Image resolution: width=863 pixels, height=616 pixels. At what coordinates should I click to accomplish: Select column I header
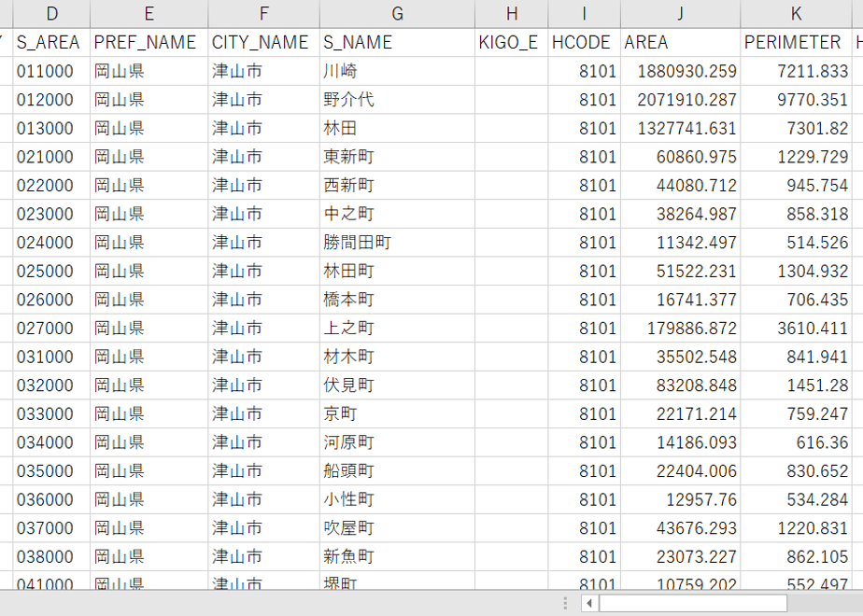pos(585,14)
